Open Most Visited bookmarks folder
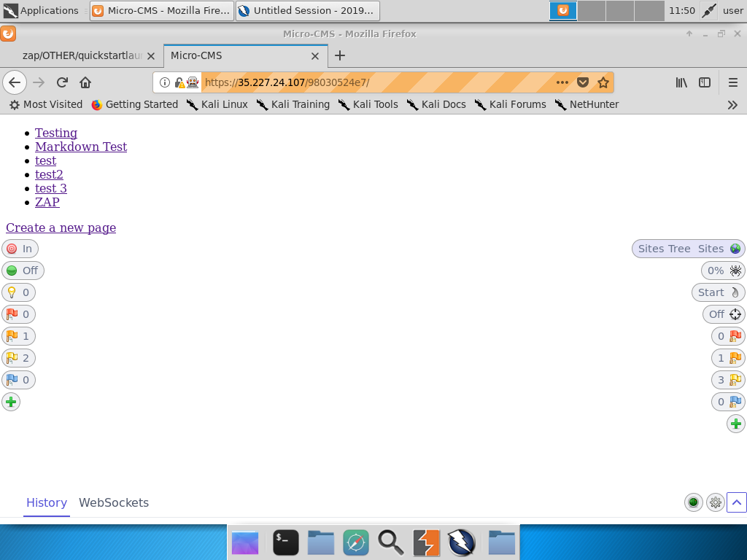The width and height of the screenshot is (747, 560). 46,104
